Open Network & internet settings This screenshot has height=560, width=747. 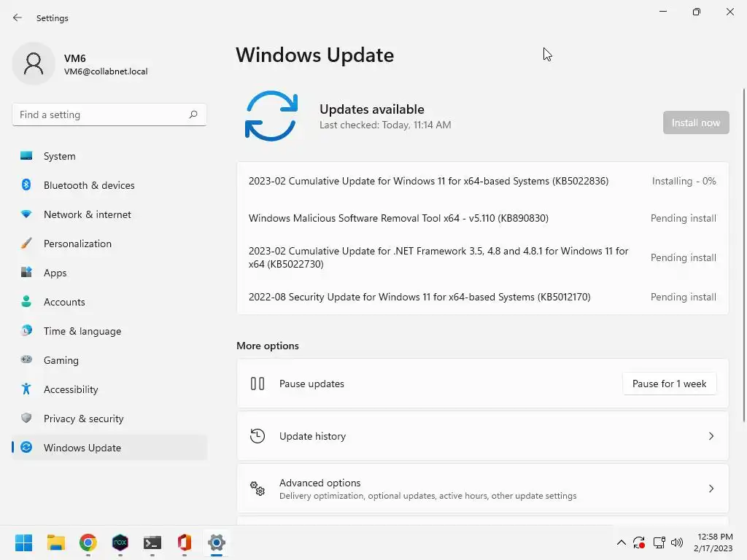coord(109,214)
